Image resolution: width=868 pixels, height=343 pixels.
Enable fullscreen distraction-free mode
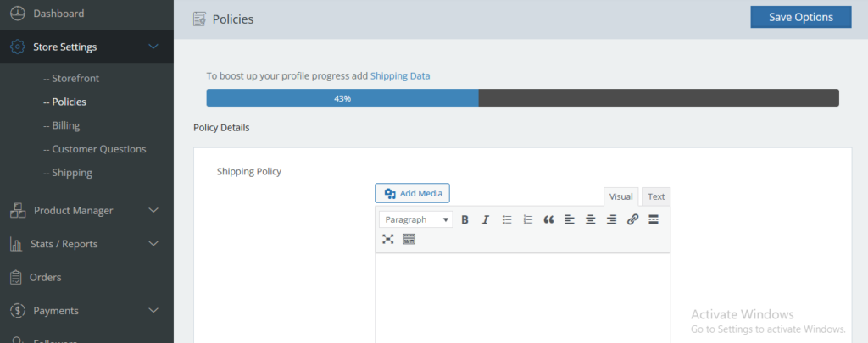(388, 240)
